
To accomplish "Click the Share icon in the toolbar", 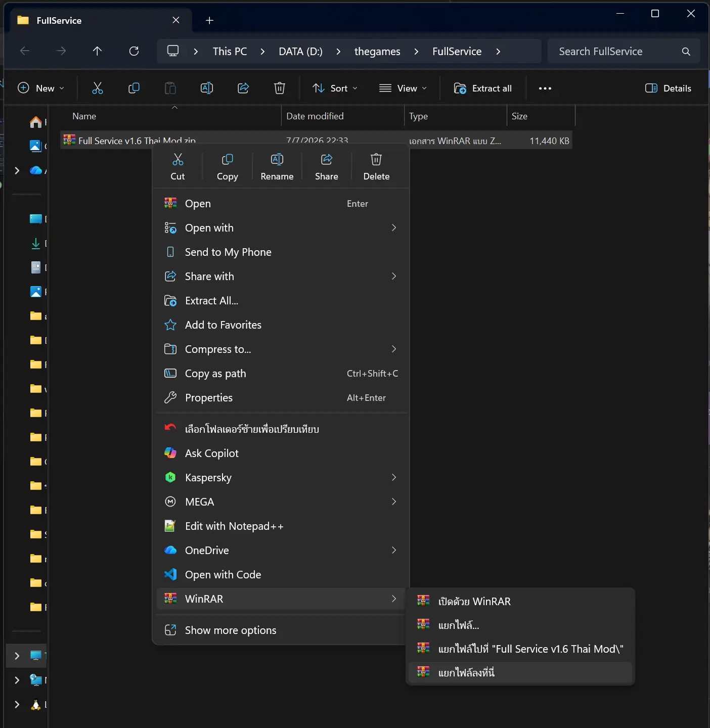I will pyautogui.click(x=243, y=88).
